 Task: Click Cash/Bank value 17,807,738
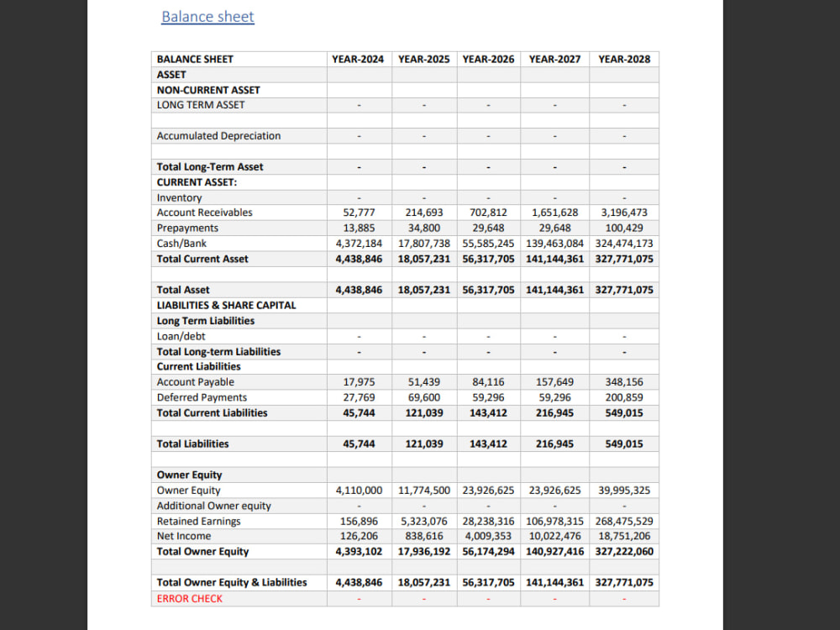(423, 244)
